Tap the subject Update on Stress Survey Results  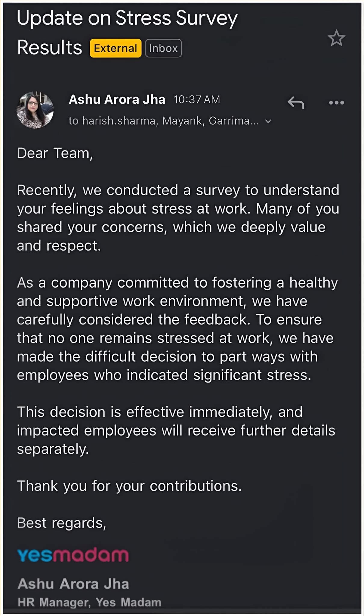coord(127,32)
